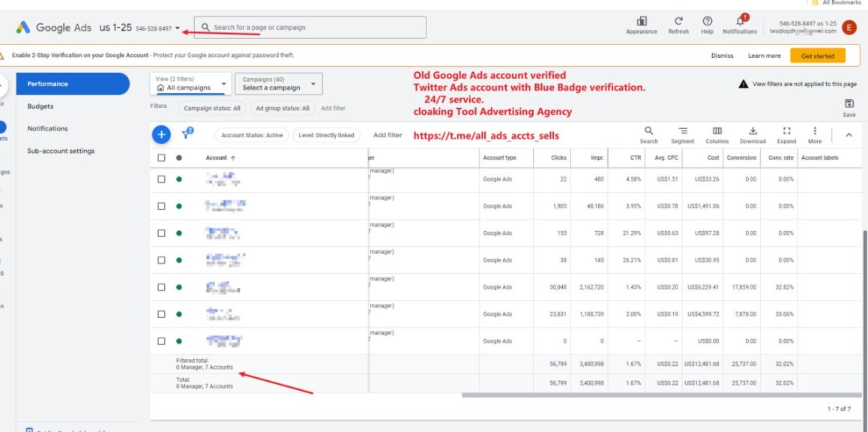
Task: Click the Account labels column header
Action: coord(819,157)
